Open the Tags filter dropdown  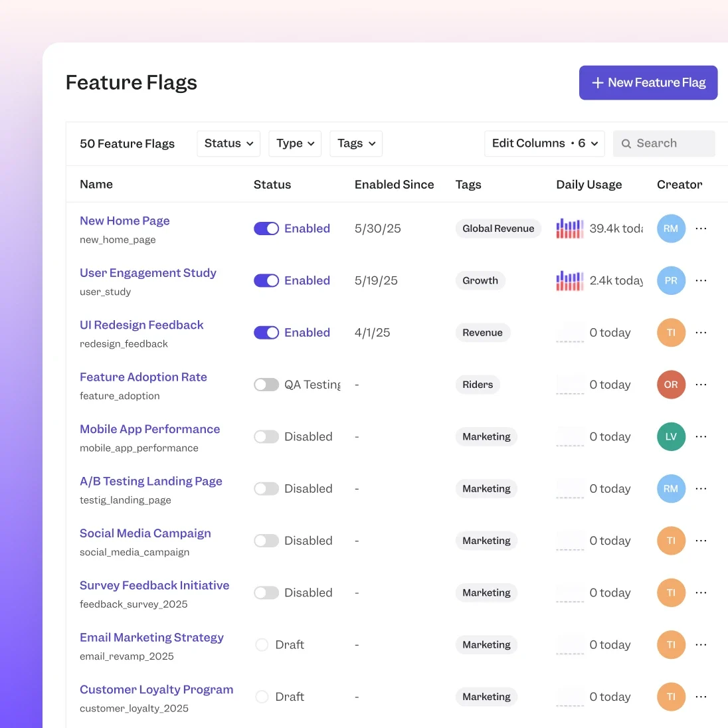point(356,143)
